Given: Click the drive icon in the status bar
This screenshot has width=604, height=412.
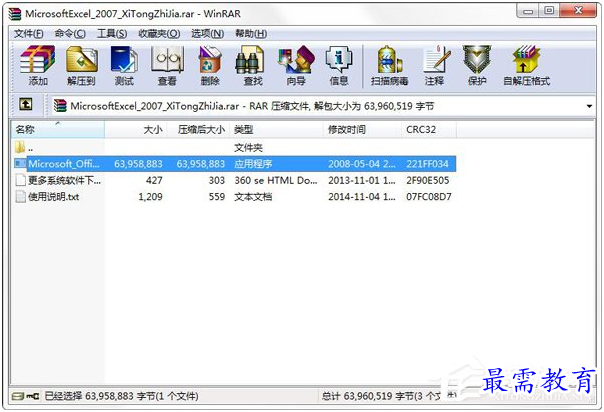Looking at the screenshot, I should click(18, 396).
